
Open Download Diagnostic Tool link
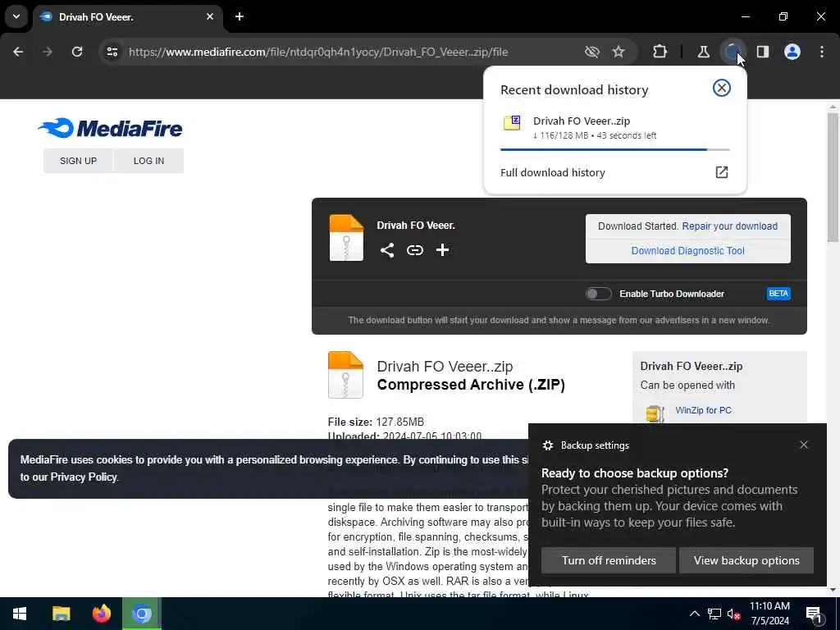[688, 251]
